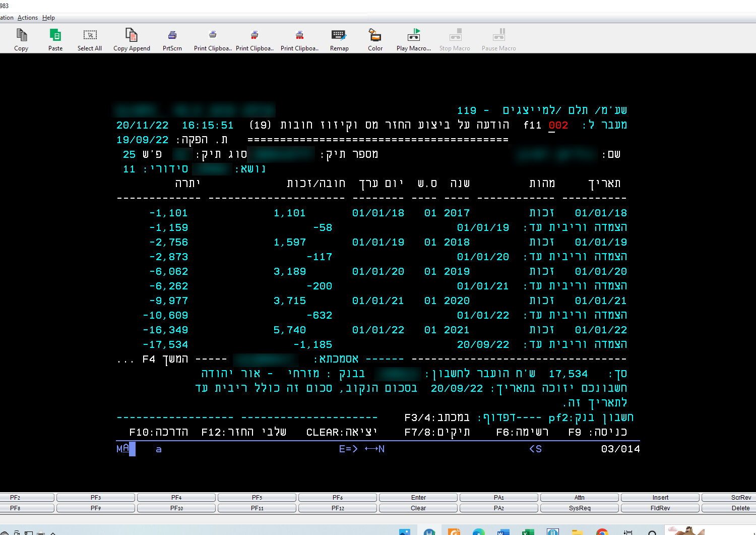Toggle Insert mode via keypad button
The width and height of the screenshot is (756, 535).
tap(660, 498)
